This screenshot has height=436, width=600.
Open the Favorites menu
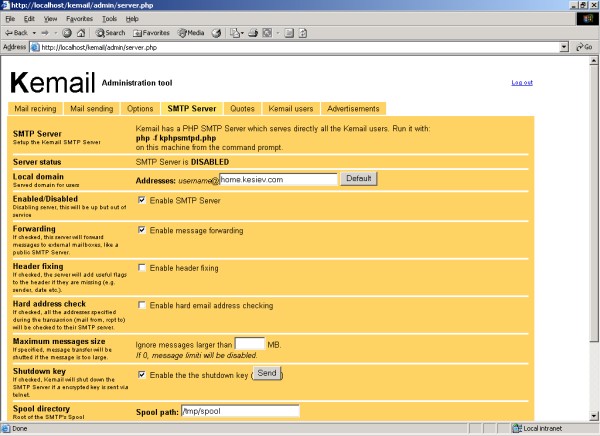tap(79, 19)
